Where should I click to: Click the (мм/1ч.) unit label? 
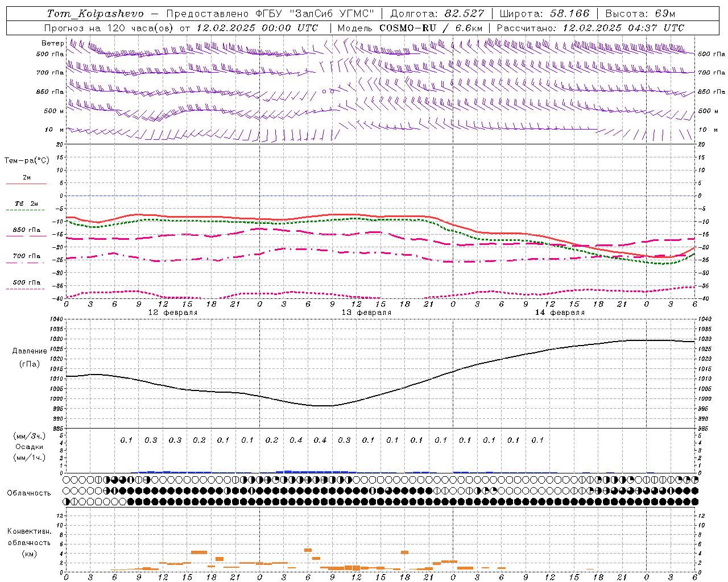pyautogui.click(x=30, y=458)
